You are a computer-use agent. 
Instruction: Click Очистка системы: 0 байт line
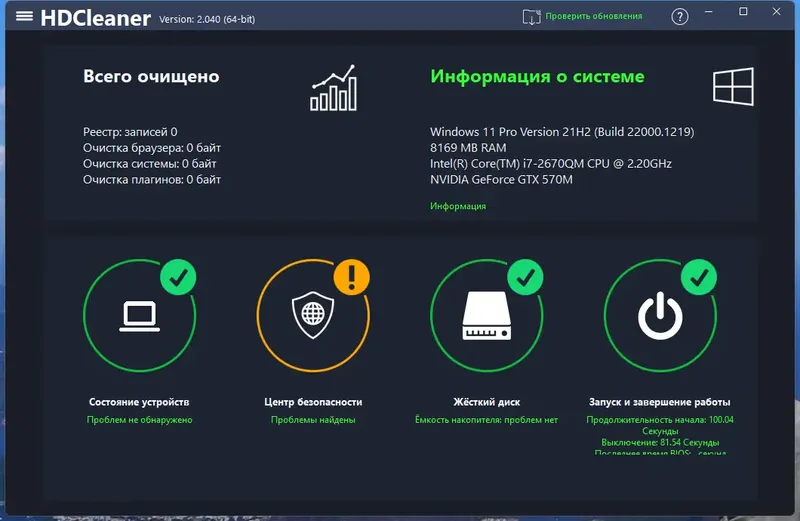[149, 164]
